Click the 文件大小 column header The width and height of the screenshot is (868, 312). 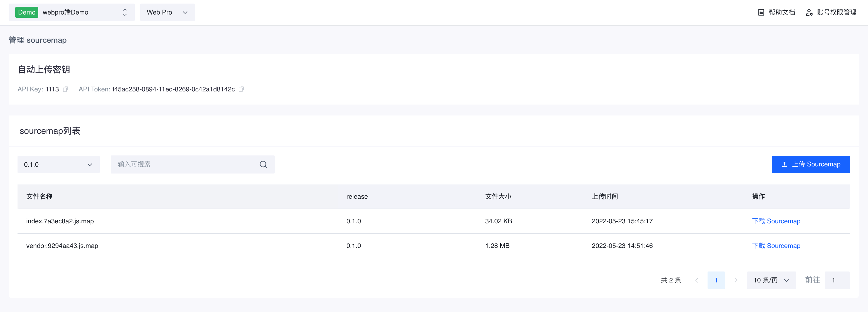(x=498, y=197)
